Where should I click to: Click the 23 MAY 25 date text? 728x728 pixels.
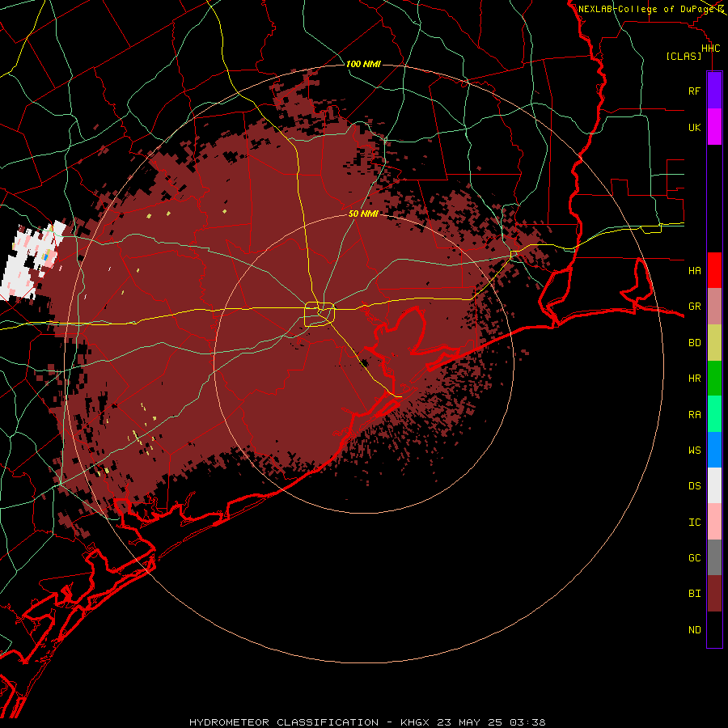click(x=470, y=722)
